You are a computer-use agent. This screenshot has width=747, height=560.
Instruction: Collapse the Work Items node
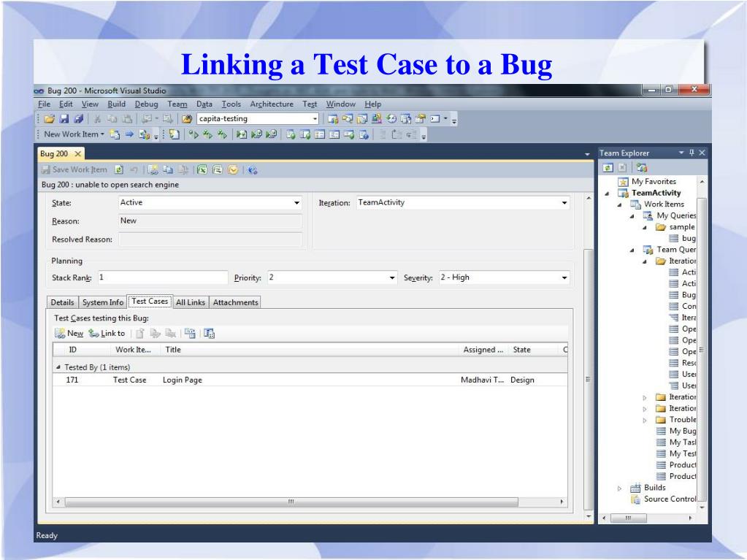click(620, 204)
